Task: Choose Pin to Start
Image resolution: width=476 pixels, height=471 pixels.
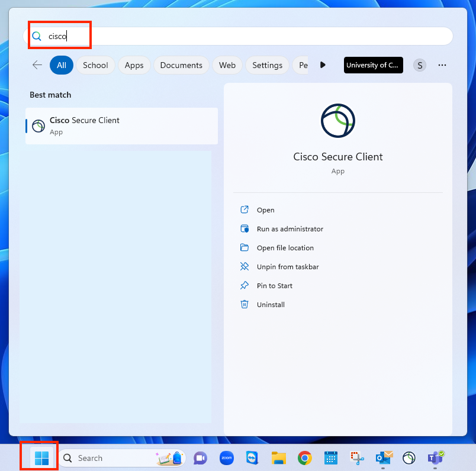Action: click(275, 286)
